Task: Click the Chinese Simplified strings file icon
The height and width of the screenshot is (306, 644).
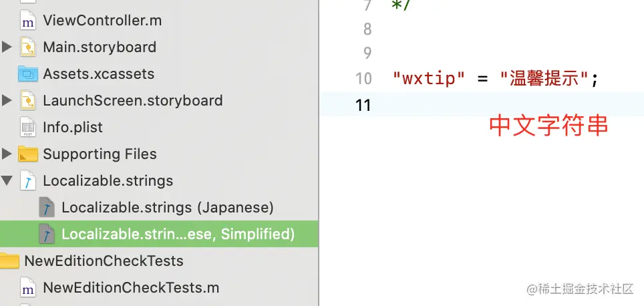Action: click(x=46, y=234)
